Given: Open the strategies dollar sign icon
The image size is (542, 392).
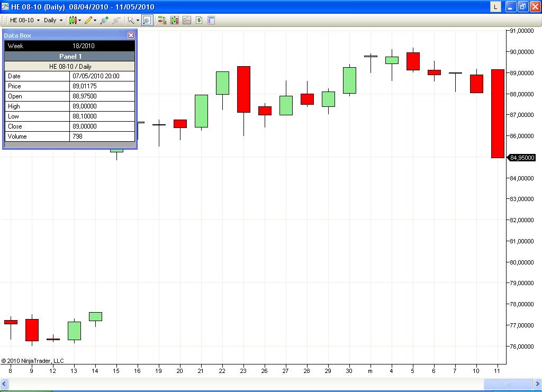Looking at the screenshot, I should click(199, 21).
